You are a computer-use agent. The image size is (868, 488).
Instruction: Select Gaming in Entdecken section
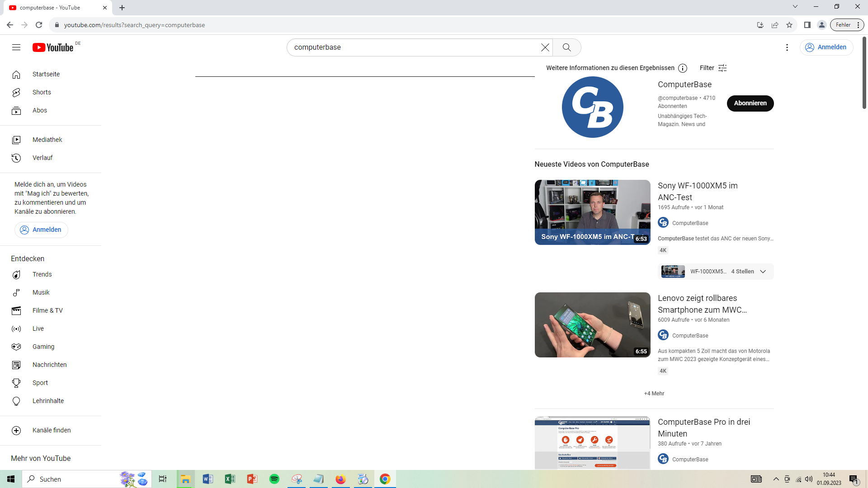click(x=43, y=347)
